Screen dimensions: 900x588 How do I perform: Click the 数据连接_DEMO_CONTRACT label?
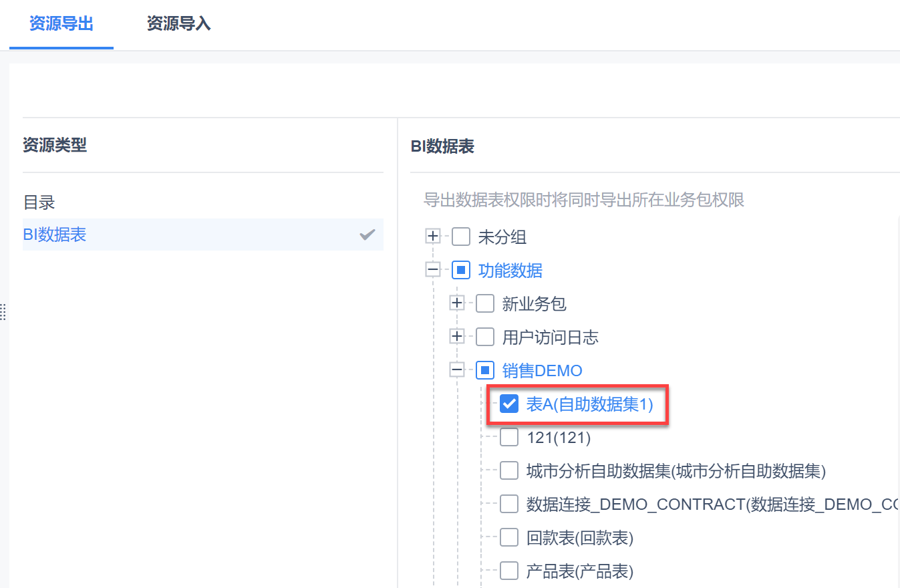click(712, 504)
